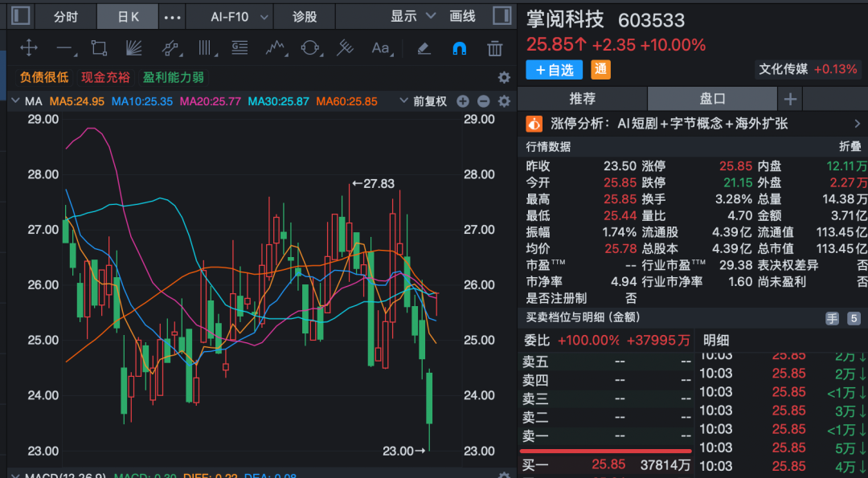The width and height of the screenshot is (868, 478).
Task: Click the 27.83 high marker on chart
Action: tap(373, 184)
